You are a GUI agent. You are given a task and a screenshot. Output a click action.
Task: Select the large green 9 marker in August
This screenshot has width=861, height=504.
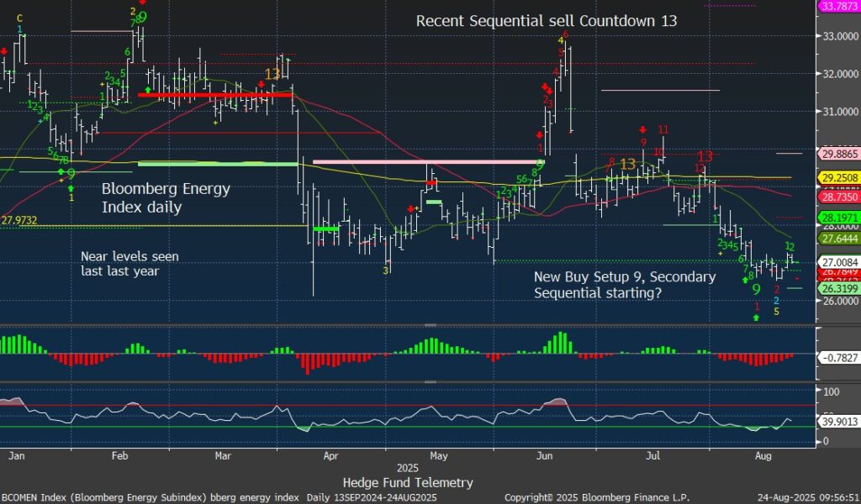757,289
